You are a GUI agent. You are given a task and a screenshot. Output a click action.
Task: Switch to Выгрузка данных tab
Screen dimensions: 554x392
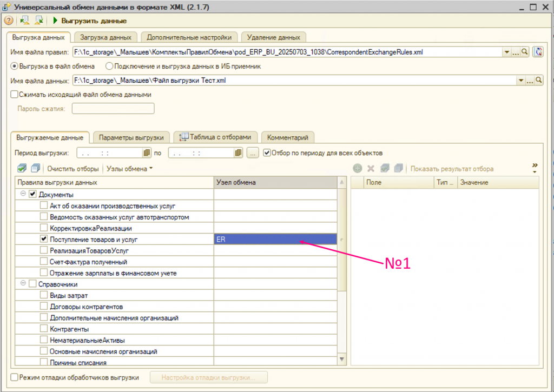[x=38, y=37]
